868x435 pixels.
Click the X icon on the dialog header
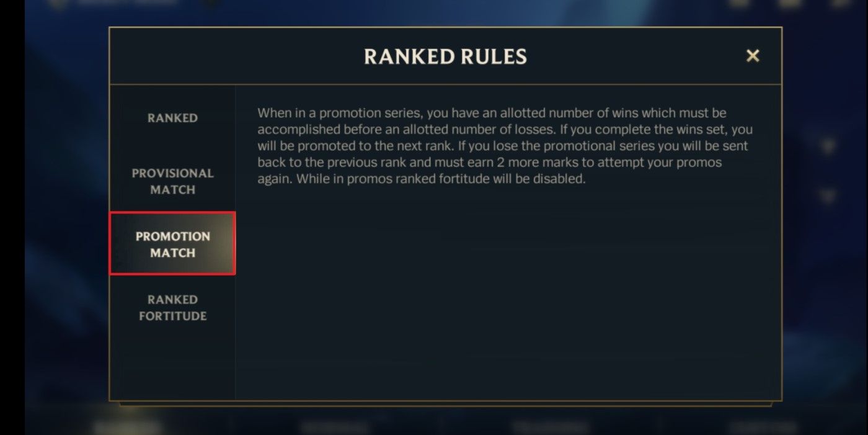click(753, 56)
